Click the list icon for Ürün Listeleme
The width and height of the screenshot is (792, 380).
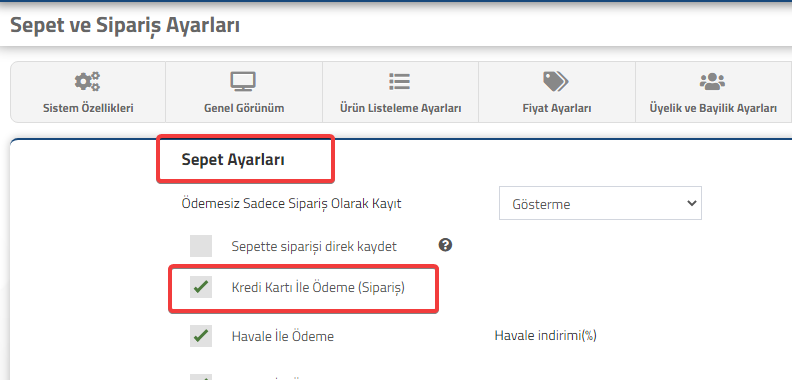click(400, 81)
